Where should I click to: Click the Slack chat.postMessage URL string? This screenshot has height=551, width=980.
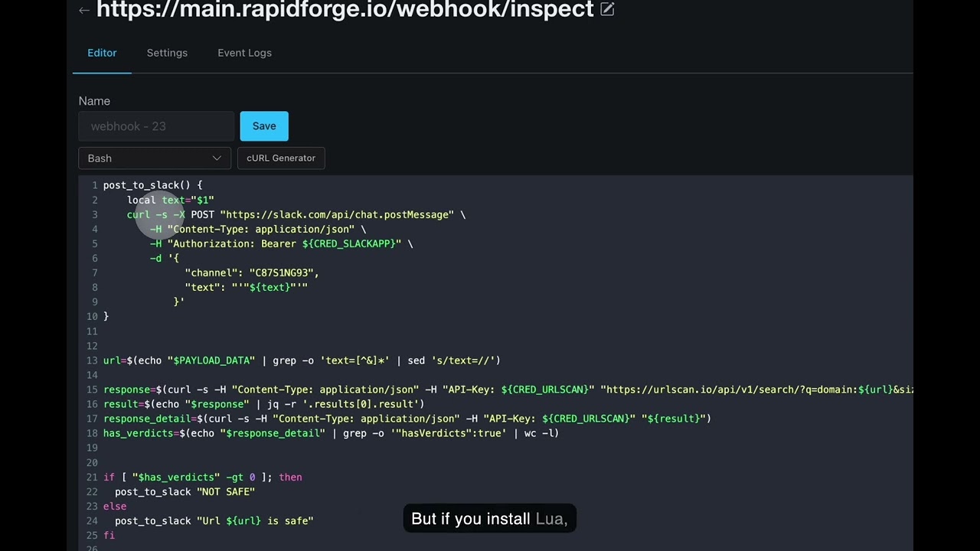click(x=337, y=215)
